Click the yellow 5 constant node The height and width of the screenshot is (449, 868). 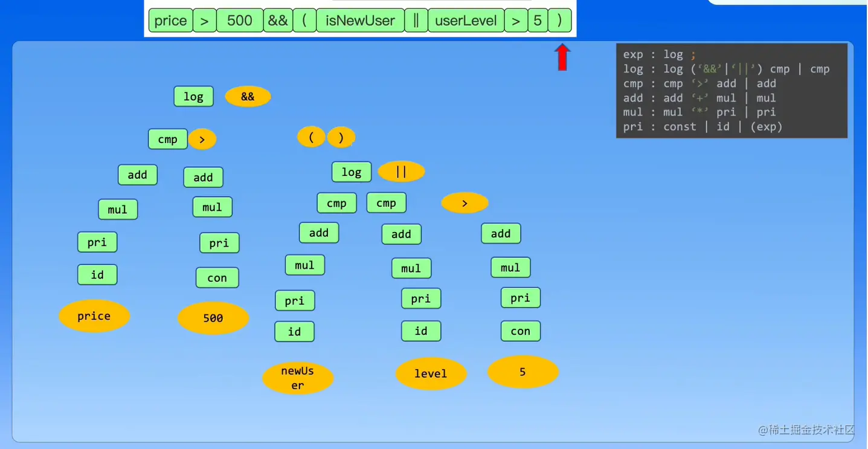coord(522,372)
